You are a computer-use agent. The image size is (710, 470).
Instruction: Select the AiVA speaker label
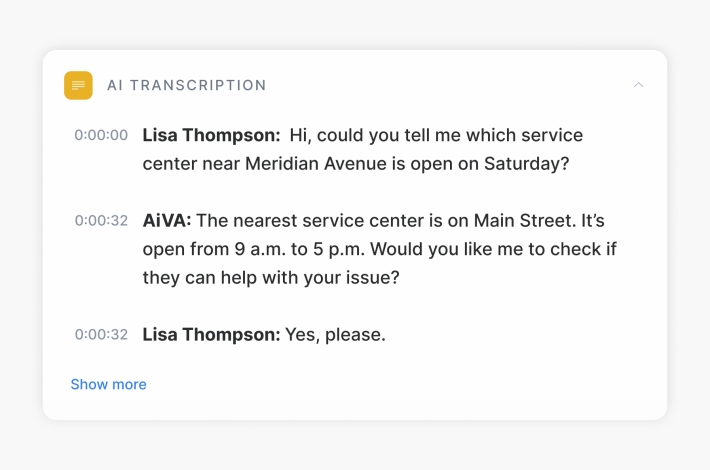coord(166,220)
